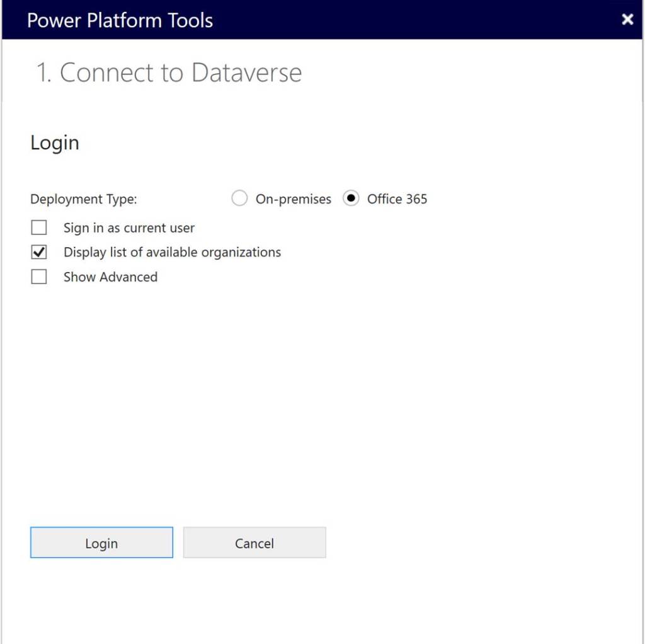Click the Cancel button
The image size is (645, 644).
(254, 543)
